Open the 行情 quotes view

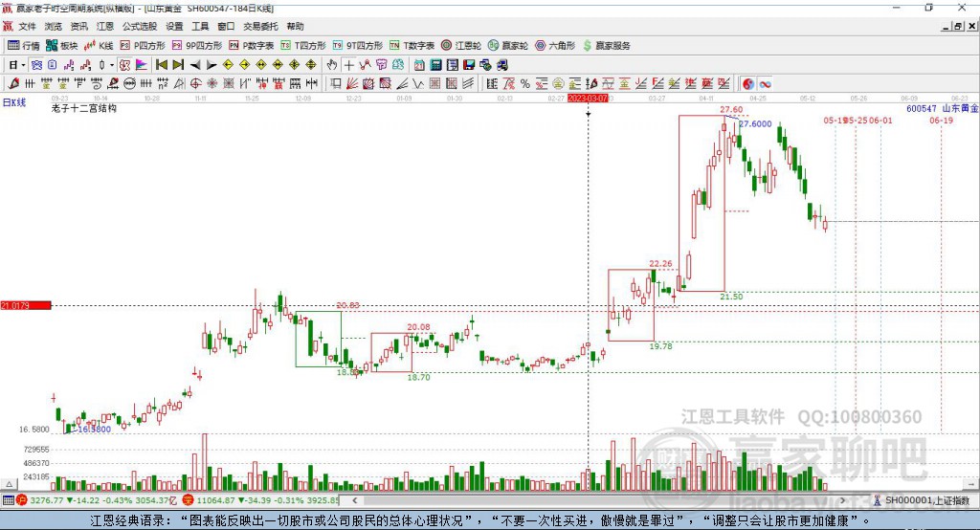(23, 46)
